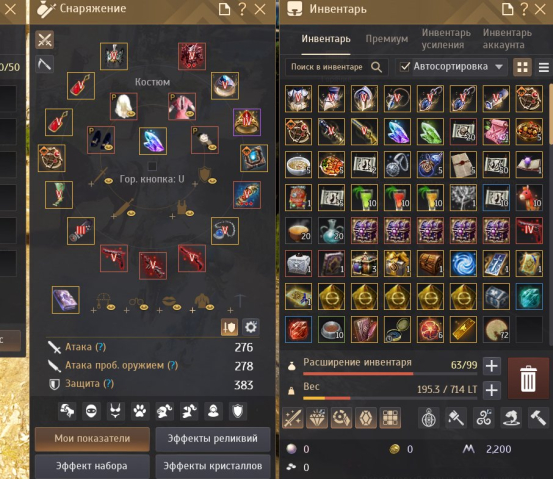The image size is (553, 479).
Task: Click the paw pet display icon
Action: (140, 411)
